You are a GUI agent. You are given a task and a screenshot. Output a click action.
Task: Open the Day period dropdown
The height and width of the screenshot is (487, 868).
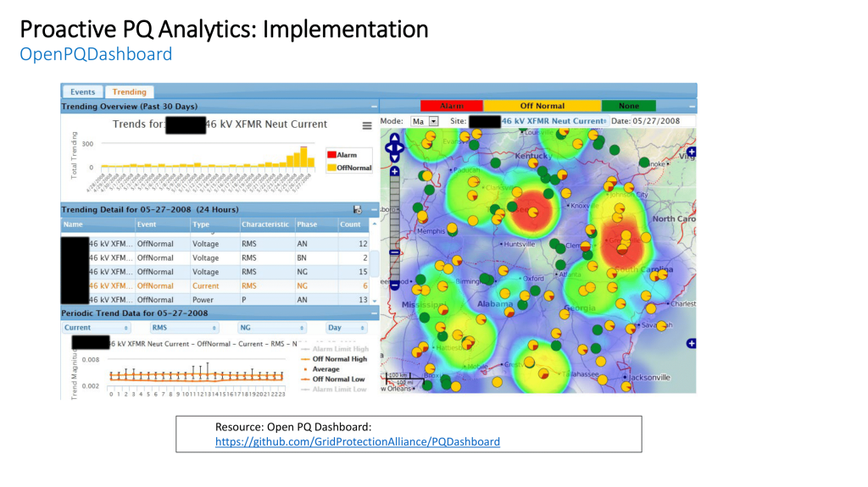(346, 327)
